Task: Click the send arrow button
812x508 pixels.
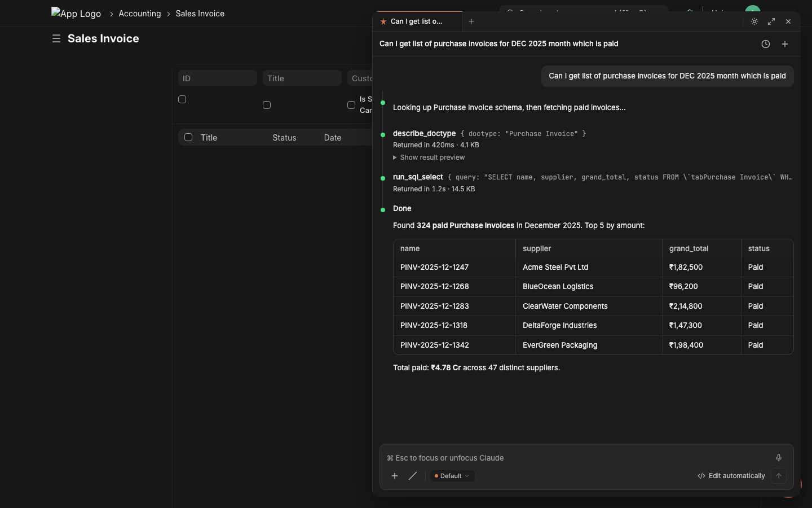Action: (779, 476)
